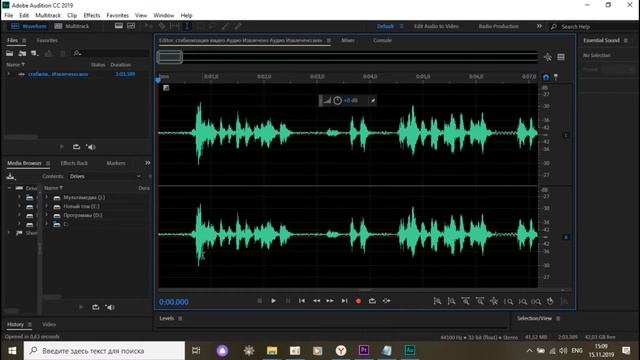Screen dimensions: 640x360
Task: Expand the audio file entry in Files panel
Action: point(8,74)
